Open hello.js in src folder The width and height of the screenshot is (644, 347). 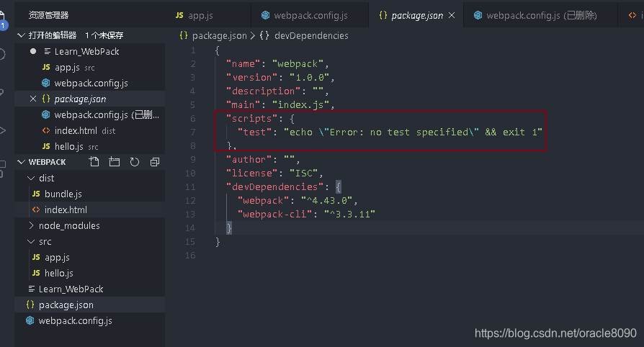89,273
